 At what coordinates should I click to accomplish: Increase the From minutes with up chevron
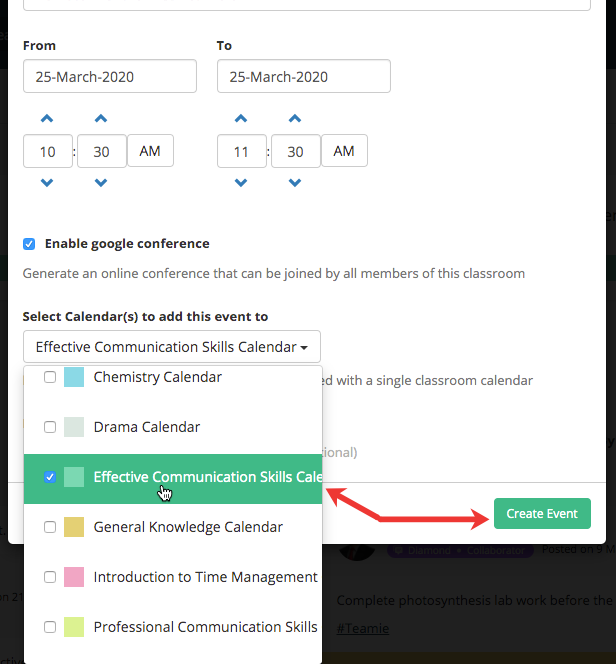tap(101, 119)
